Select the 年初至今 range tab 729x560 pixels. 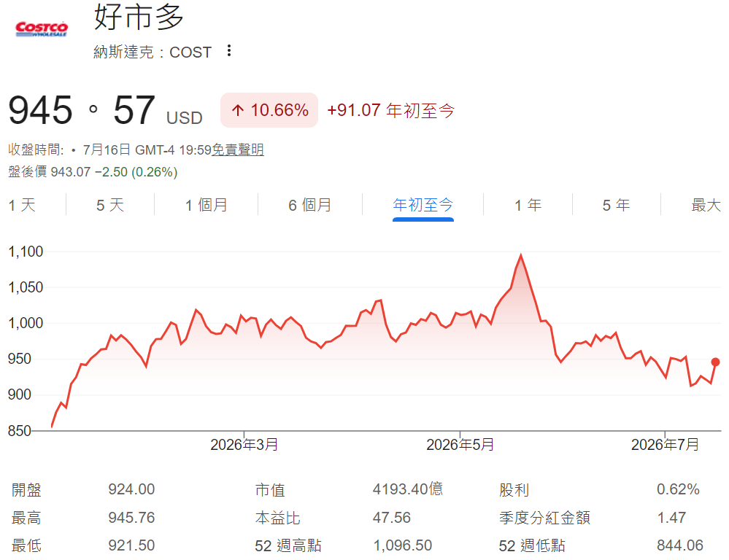[423, 205]
